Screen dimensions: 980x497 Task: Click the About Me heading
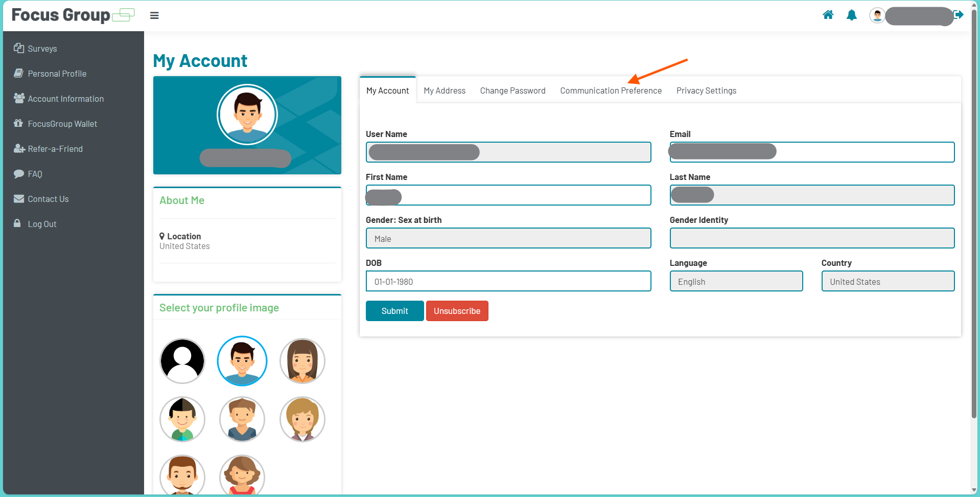pyautogui.click(x=182, y=200)
